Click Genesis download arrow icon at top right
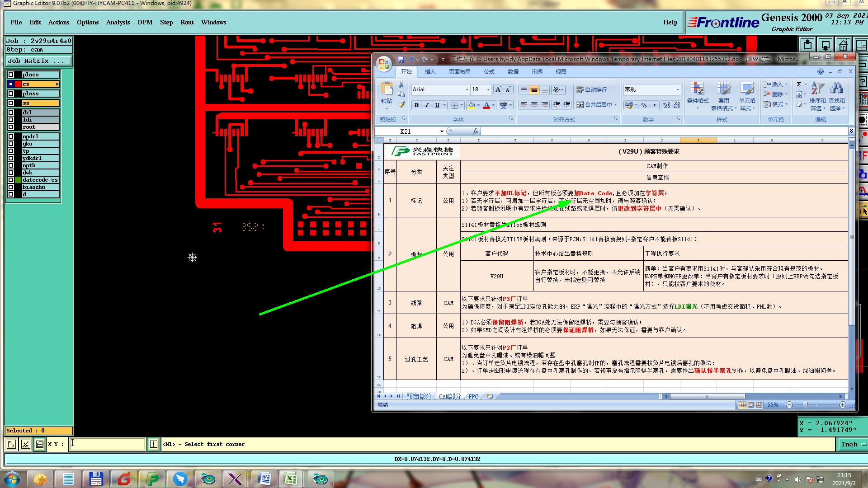Viewport: 868px width, 488px height. (x=826, y=45)
